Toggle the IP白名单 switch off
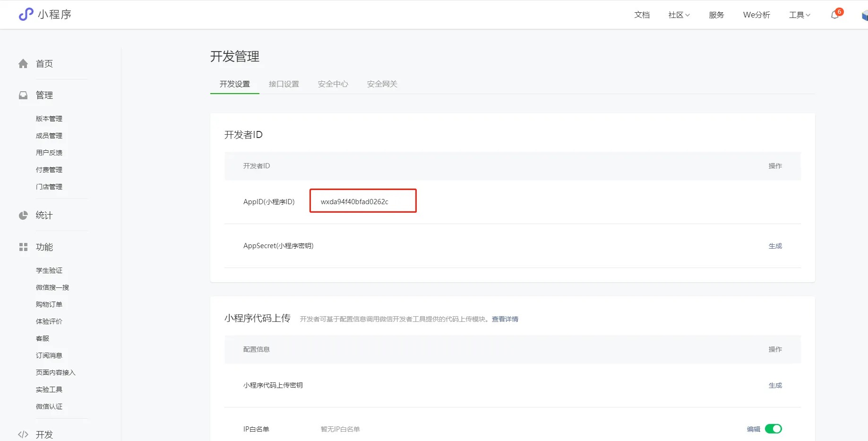The image size is (868, 441). [773, 429]
